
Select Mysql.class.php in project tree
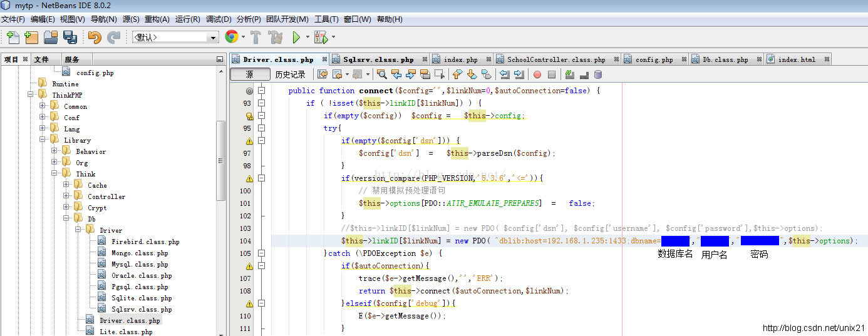pos(140,265)
